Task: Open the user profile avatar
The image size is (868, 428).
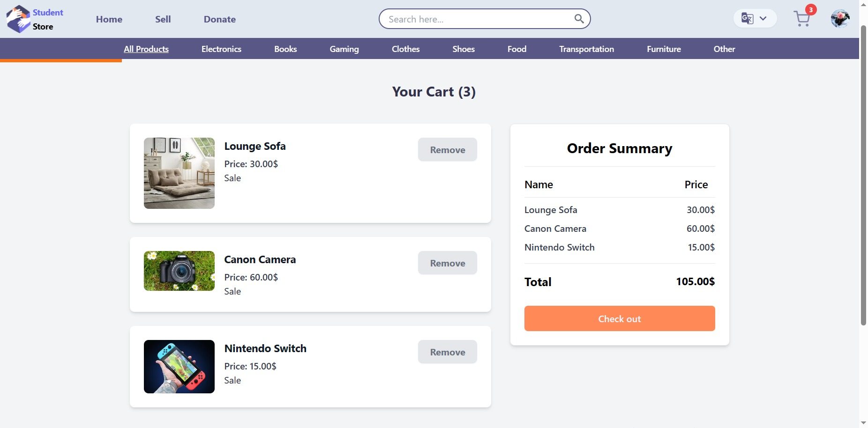Action: point(840,19)
